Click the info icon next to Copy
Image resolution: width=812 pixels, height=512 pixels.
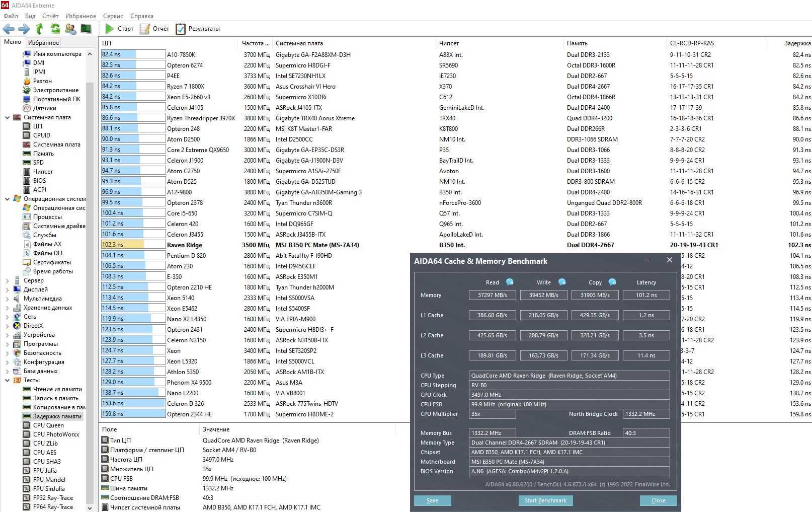(612, 282)
